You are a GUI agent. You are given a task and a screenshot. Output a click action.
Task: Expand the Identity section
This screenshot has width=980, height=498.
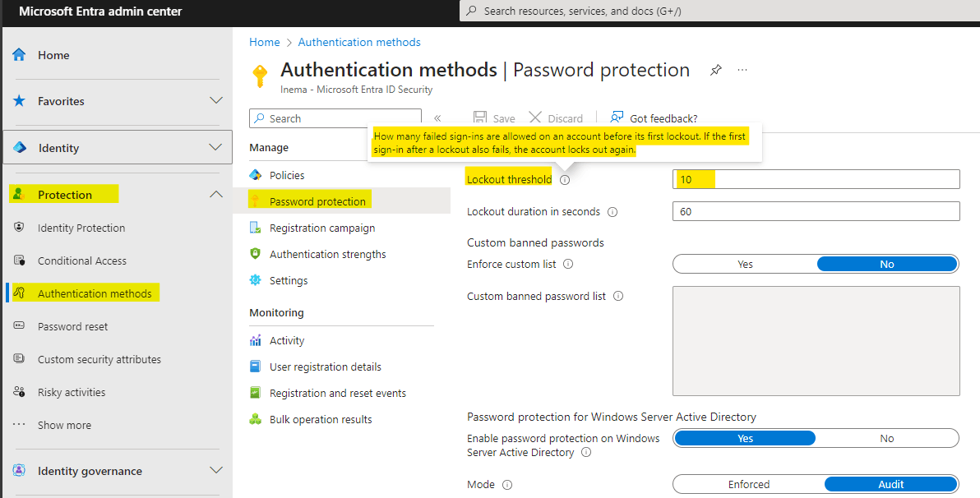point(215,147)
